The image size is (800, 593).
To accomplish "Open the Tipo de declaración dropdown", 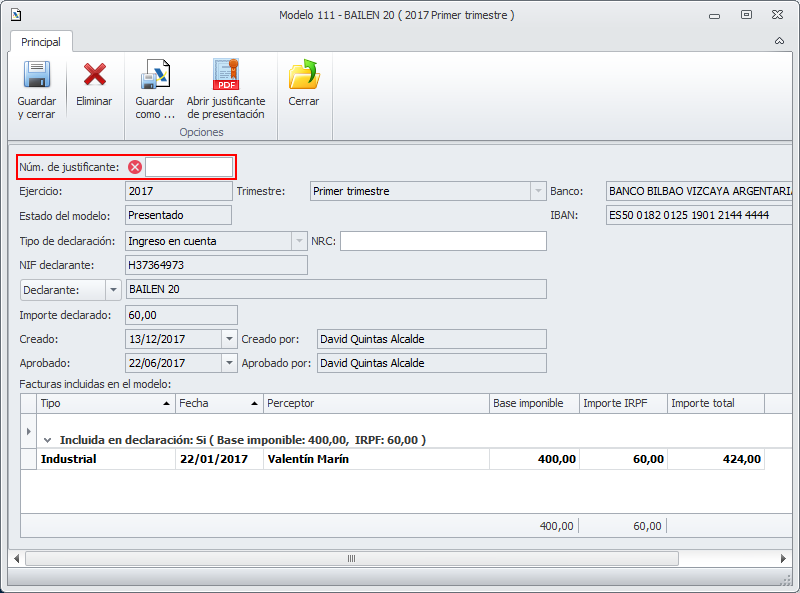I will pos(298,241).
